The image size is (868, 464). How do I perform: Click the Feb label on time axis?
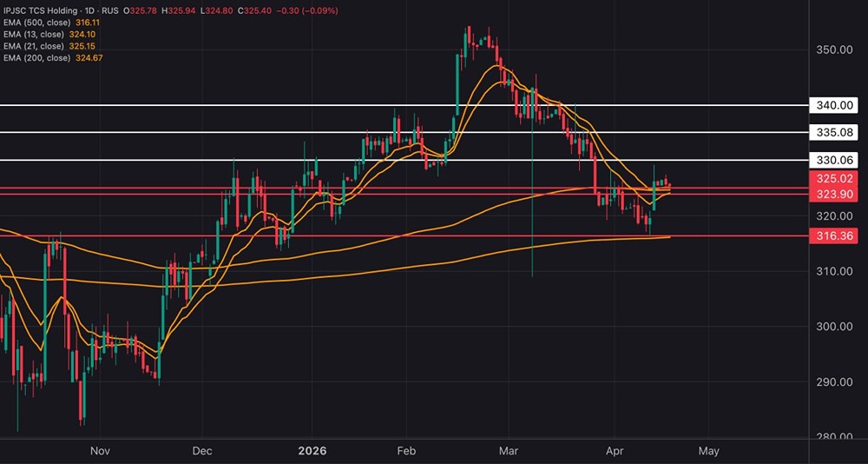tap(407, 449)
